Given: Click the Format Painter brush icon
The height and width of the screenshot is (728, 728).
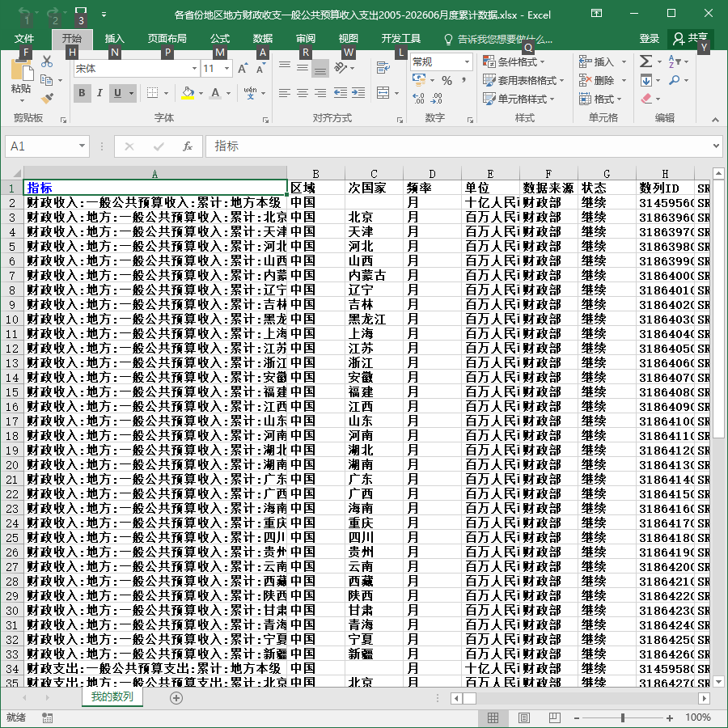Looking at the screenshot, I should pyautogui.click(x=47, y=98).
